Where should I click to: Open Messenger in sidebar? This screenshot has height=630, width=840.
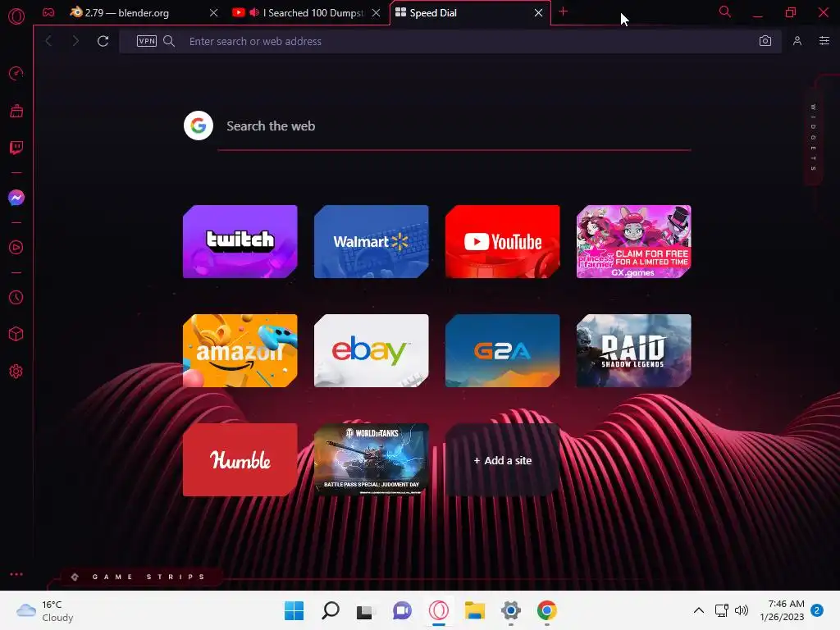[x=16, y=198]
